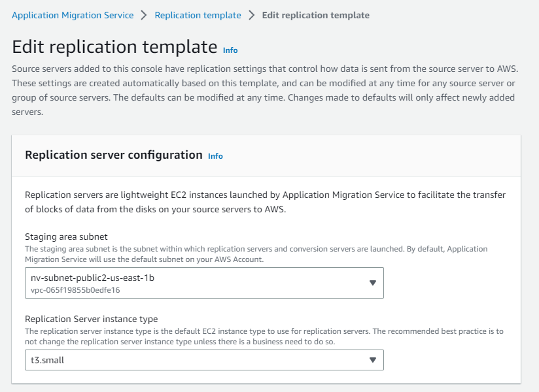Go back to the Replication template breadcrumb
539x392 pixels.
[198, 15]
